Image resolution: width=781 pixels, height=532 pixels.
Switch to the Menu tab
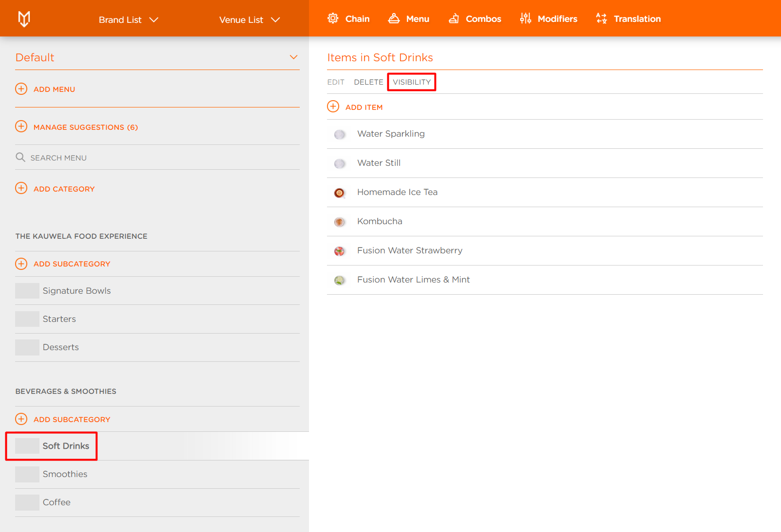[409, 18]
